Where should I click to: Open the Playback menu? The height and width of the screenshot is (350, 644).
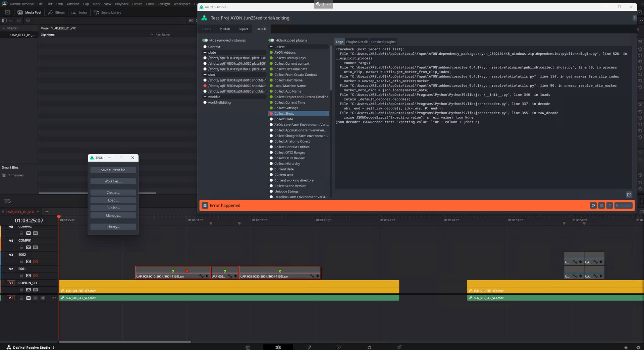pyautogui.click(x=122, y=4)
